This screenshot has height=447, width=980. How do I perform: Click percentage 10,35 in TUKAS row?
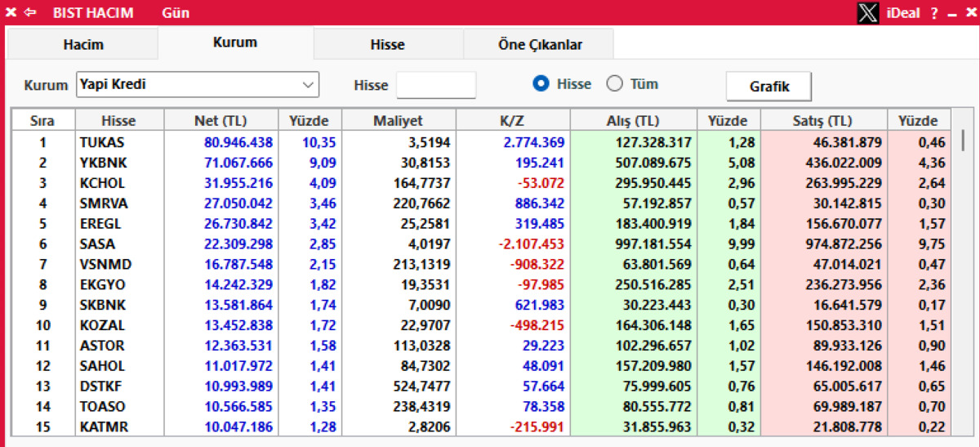tap(320, 142)
